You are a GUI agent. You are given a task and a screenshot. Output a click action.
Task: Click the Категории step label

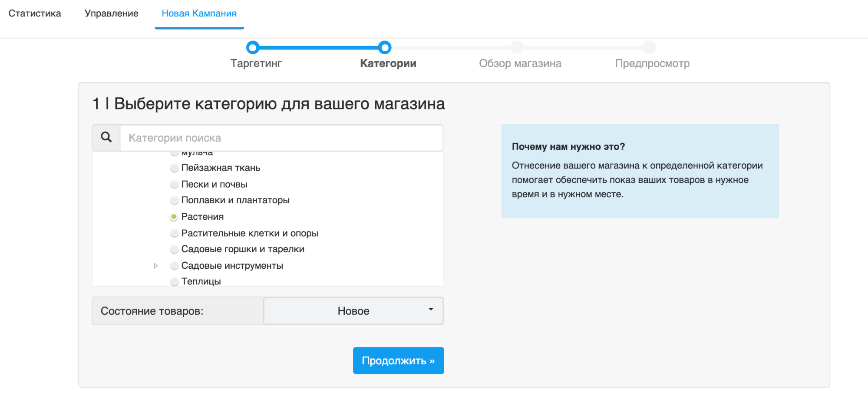(388, 63)
